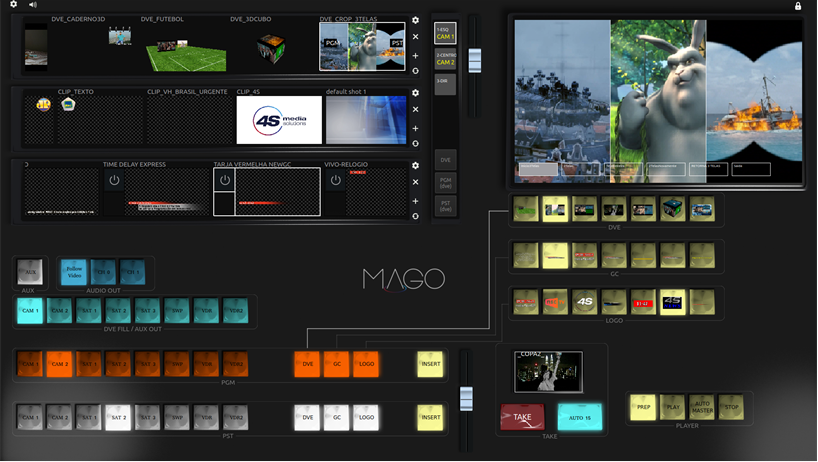Select the last blue-screen DVE preset button
The image size is (818, 462).
pos(702,210)
